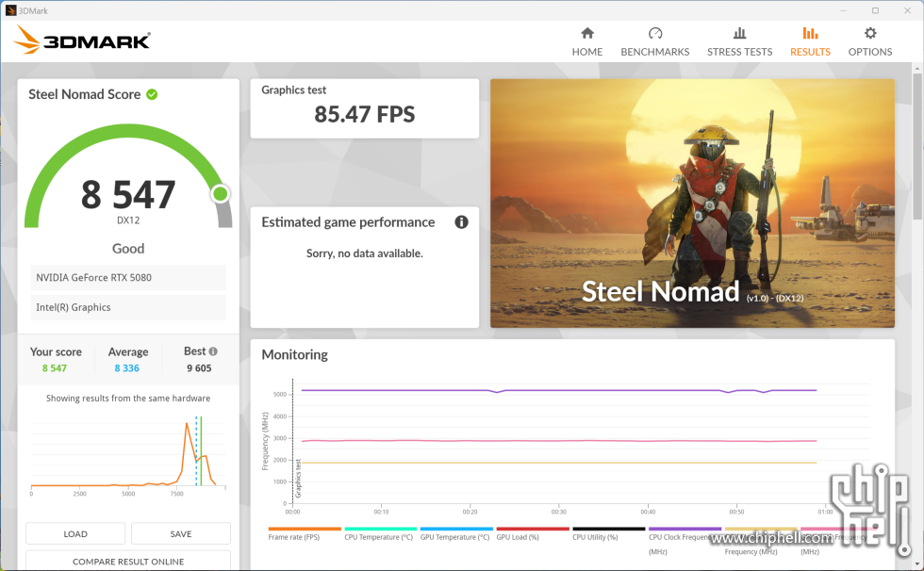Click the 8 547 score in the gauge
Image resolution: width=924 pixels, height=571 pixels.
click(128, 195)
